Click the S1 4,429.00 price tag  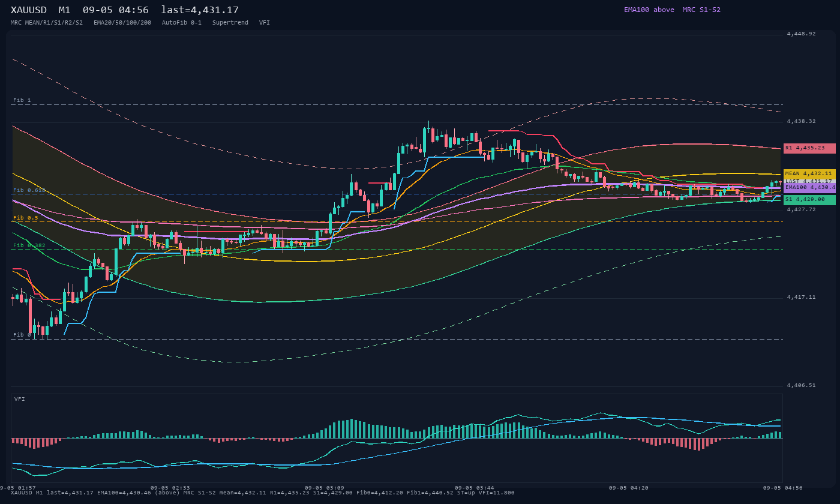pyautogui.click(x=809, y=200)
